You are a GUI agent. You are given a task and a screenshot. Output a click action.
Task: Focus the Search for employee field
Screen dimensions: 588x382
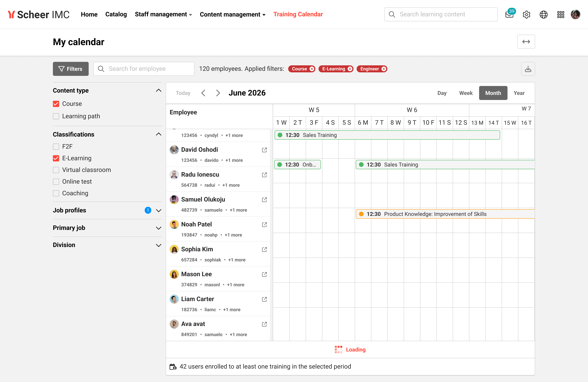(x=143, y=69)
